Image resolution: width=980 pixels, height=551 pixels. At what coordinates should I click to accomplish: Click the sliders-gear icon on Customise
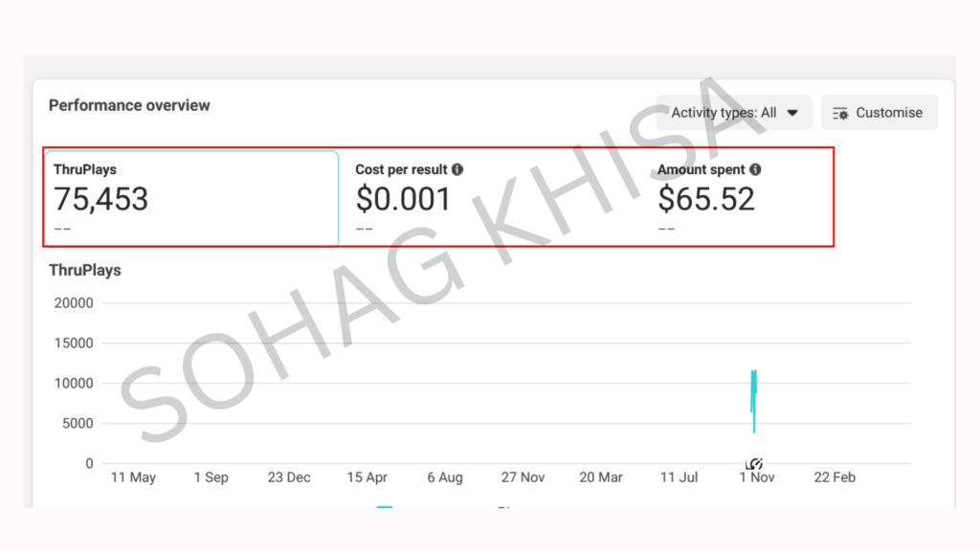(840, 113)
